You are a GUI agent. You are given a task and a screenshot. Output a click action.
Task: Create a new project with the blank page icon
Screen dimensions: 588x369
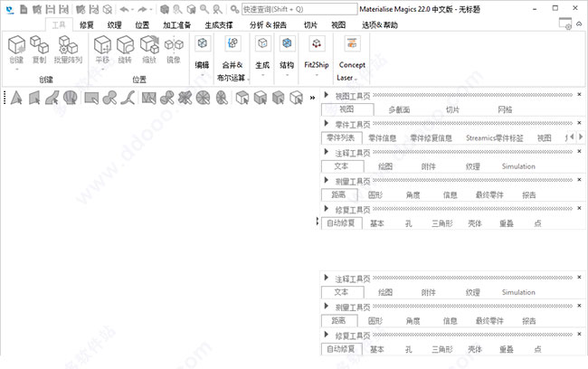pyautogui.click(x=24, y=9)
